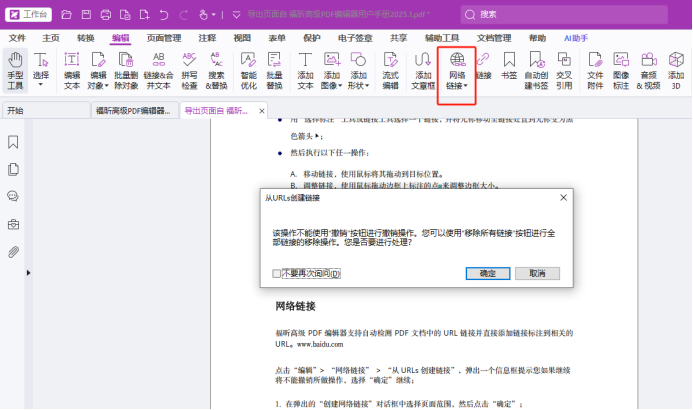
Task: Click the Add 3D (添加3D) icon
Action: point(676,71)
